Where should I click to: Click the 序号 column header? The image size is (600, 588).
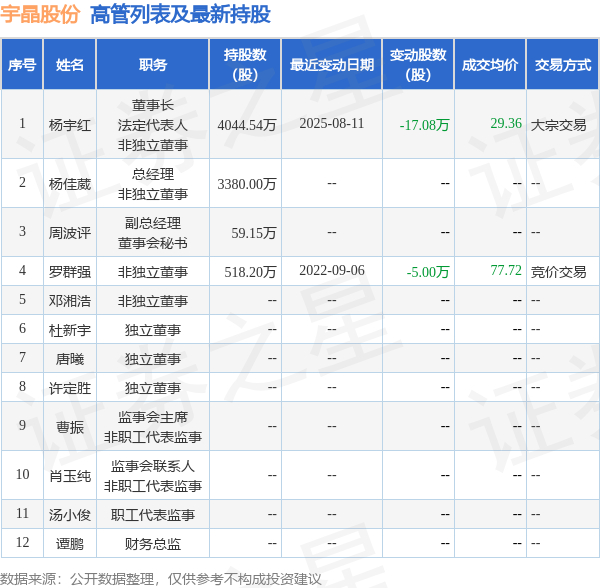click(x=22, y=65)
